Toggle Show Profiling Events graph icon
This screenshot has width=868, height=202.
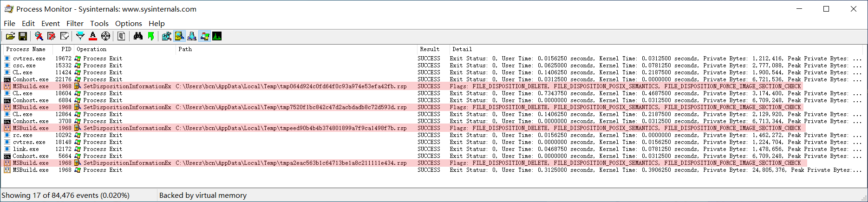click(217, 36)
